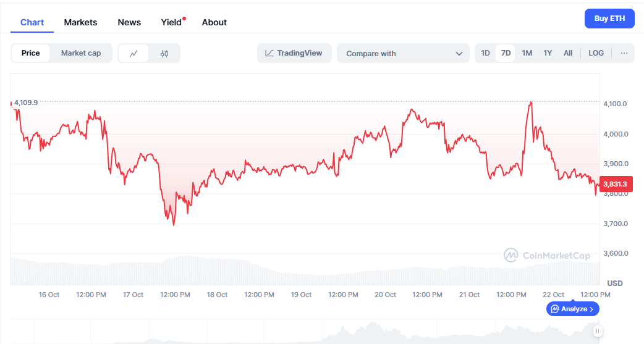Switch to candlestick chart icon
The width and height of the screenshot is (644, 344).
pos(164,54)
